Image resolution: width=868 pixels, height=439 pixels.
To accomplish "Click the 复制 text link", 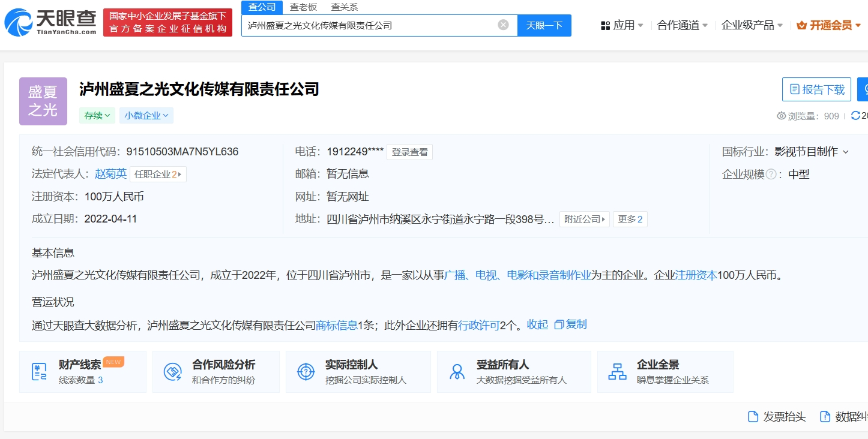I will click(576, 324).
